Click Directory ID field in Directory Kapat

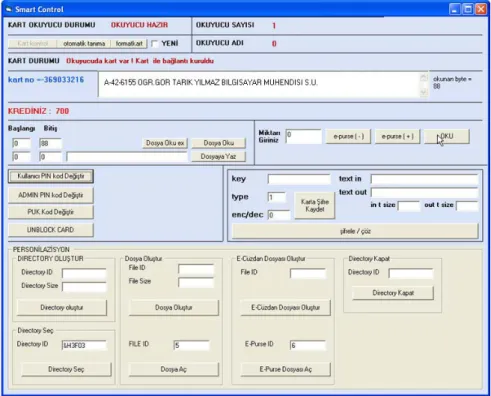[411, 273]
